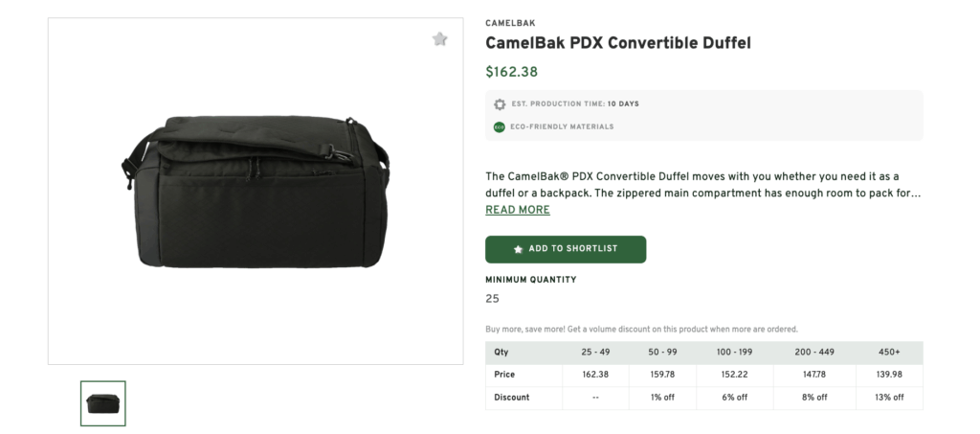The height and width of the screenshot is (434, 980).
Task: Click the Eco-Friendly Materials label
Action: coord(563,126)
